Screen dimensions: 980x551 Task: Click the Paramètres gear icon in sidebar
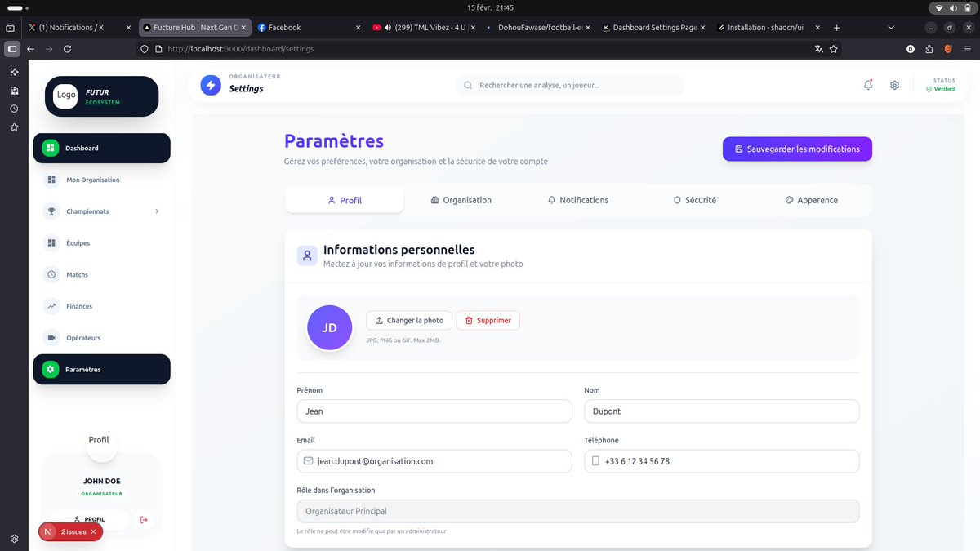(51, 370)
